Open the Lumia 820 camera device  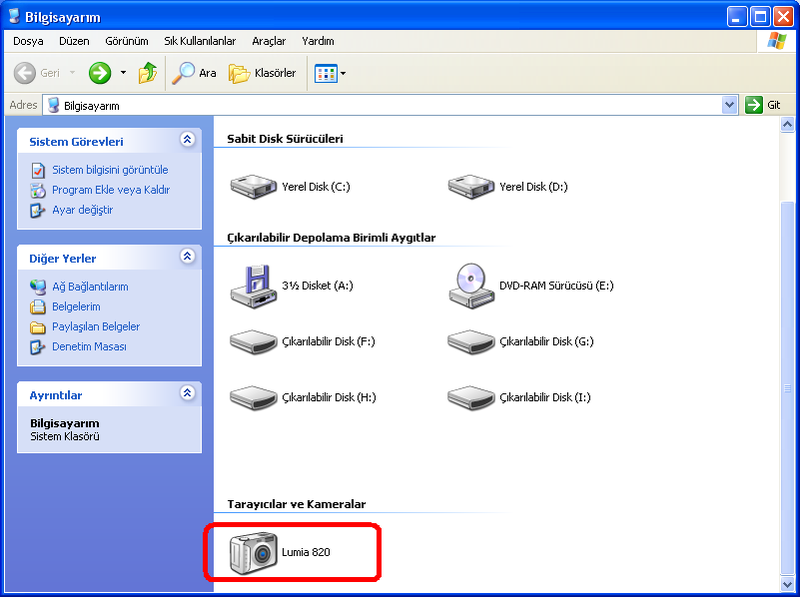coord(254,552)
